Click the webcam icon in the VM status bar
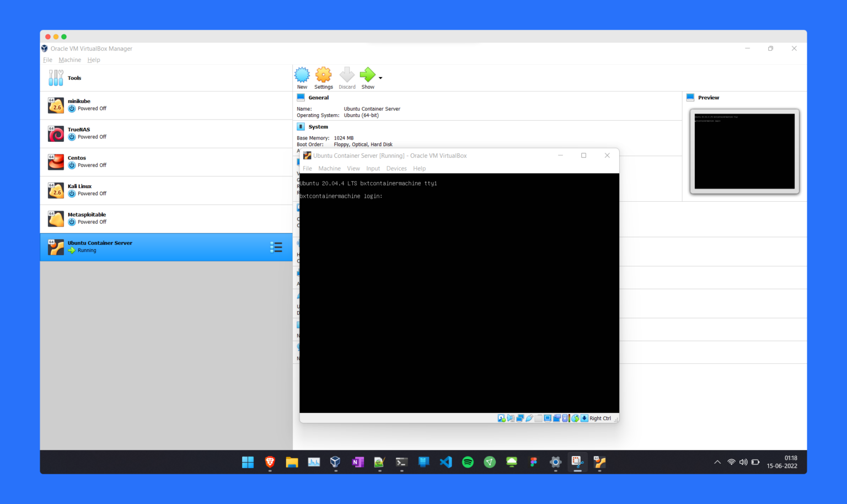 [556, 418]
